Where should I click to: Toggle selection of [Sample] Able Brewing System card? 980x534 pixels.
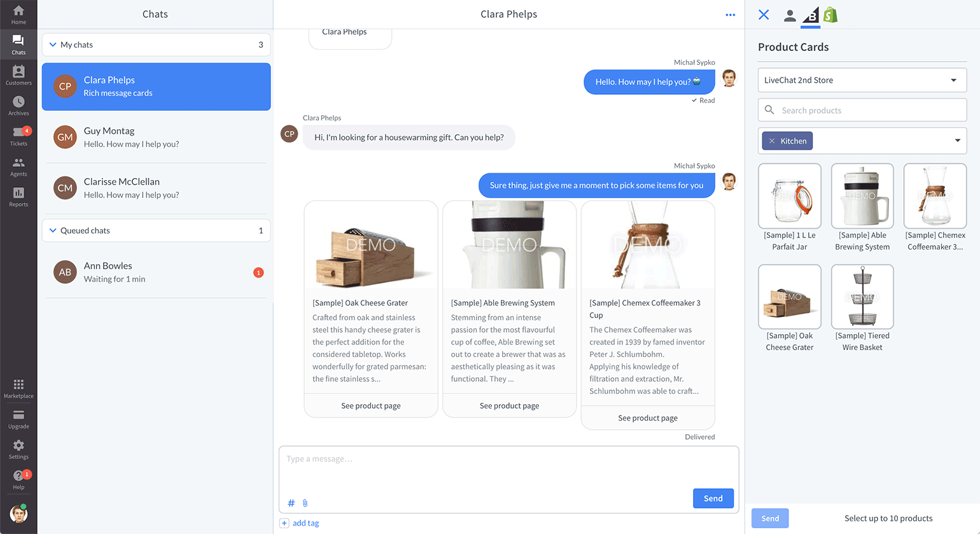(x=862, y=195)
